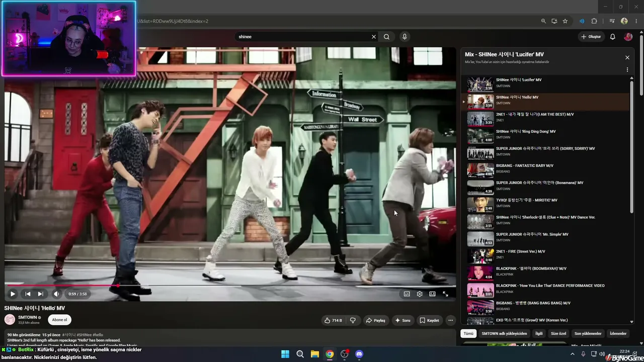
Task: Select the İlgili filter chip
Action: pos(539,333)
